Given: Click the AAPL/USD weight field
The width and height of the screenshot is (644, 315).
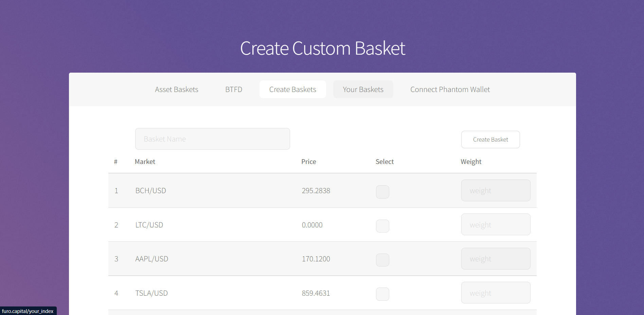Looking at the screenshot, I should 496,259.
